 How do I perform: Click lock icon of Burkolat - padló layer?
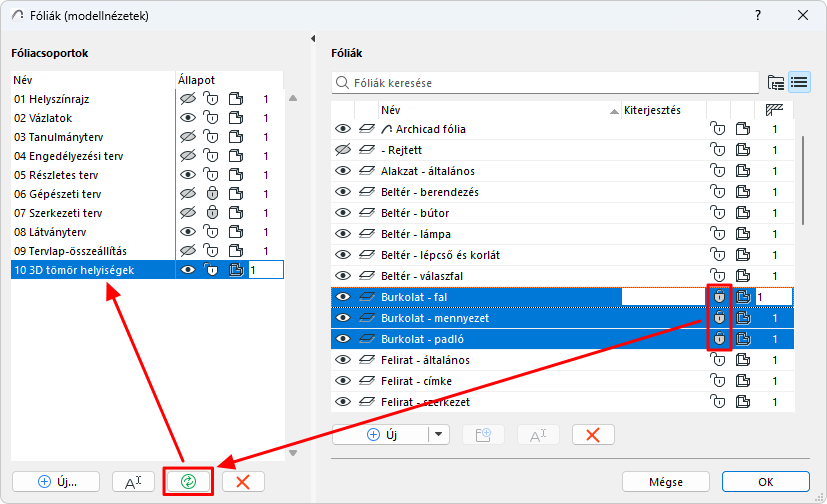(717, 339)
